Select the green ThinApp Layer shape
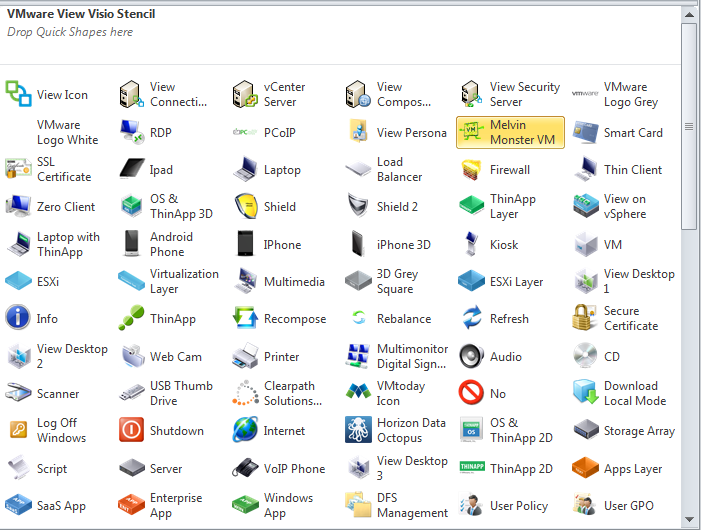 [472, 206]
